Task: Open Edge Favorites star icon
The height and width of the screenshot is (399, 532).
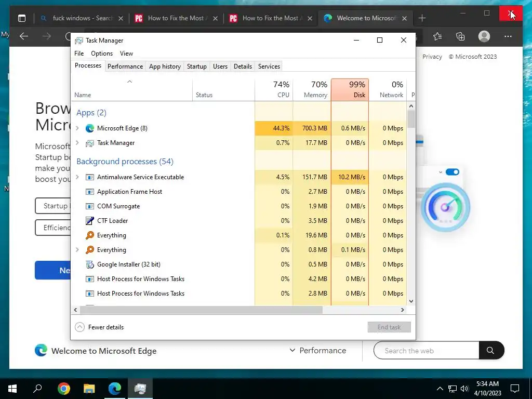Action: coord(437,36)
